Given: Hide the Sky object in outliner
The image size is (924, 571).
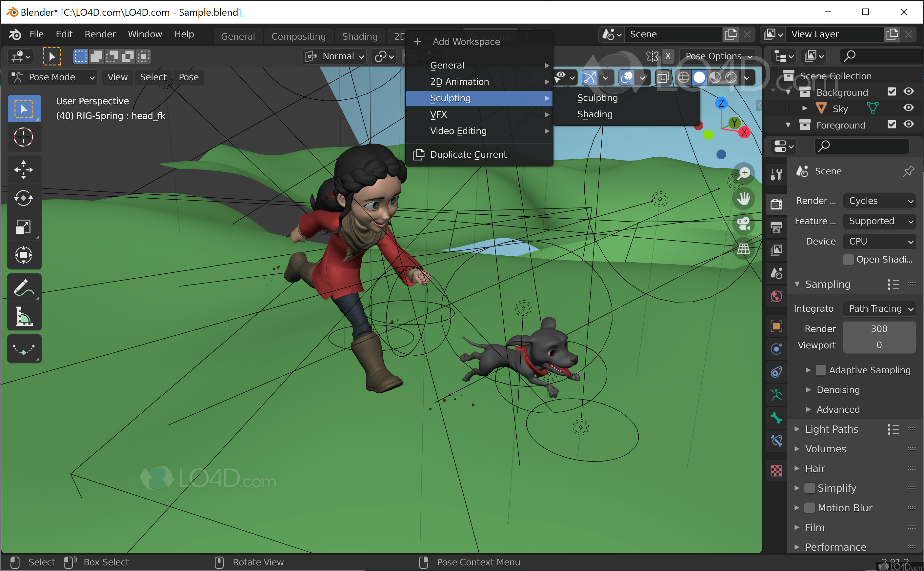Looking at the screenshot, I should 909,108.
